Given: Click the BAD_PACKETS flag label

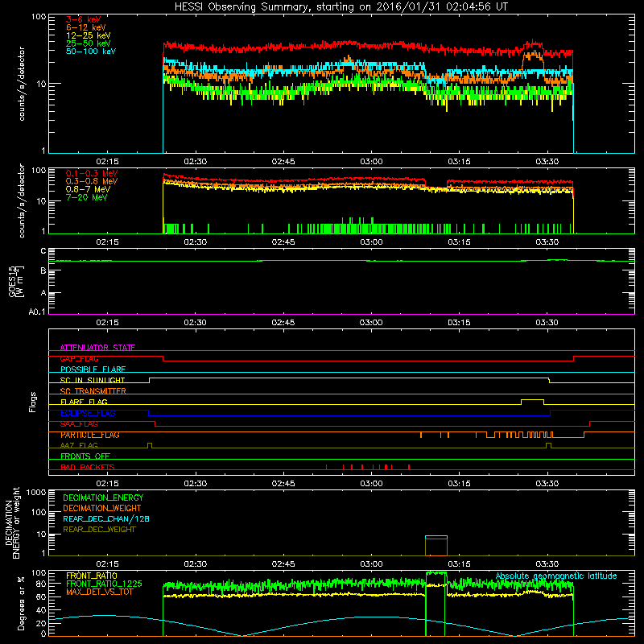Looking at the screenshot, I should click(x=88, y=467).
